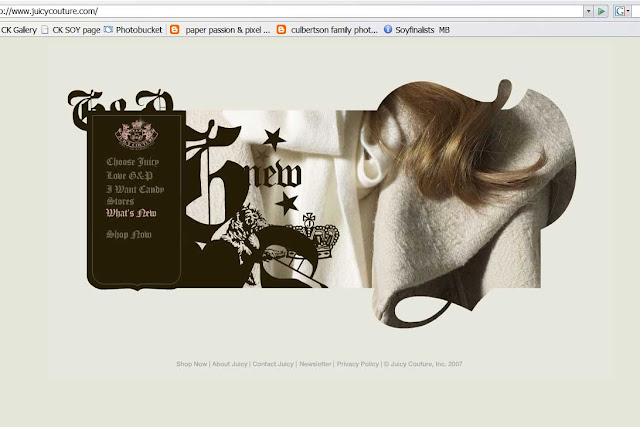
Task: Click the address bar URL field
Action: pos(291,11)
